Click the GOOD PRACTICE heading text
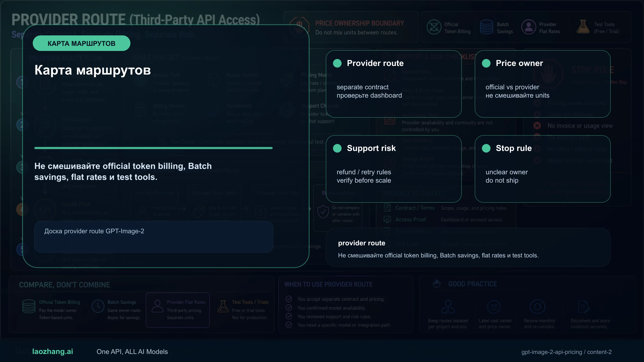This screenshot has height=362, width=644. pyautogui.click(x=473, y=284)
